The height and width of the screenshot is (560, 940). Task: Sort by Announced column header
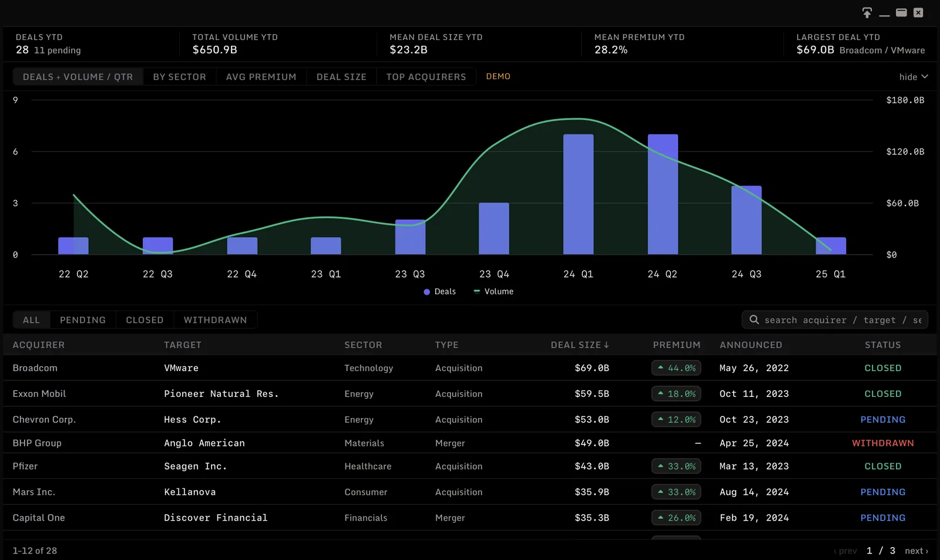tap(751, 345)
